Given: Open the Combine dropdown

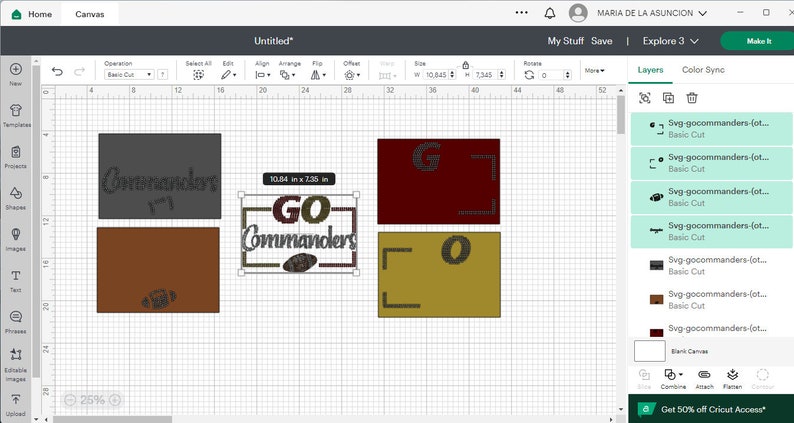Looking at the screenshot, I should tap(673, 379).
